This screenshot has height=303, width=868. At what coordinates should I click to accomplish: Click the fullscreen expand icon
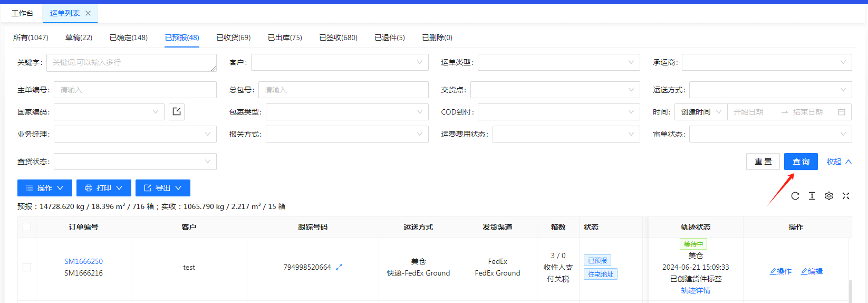[846, 196]
